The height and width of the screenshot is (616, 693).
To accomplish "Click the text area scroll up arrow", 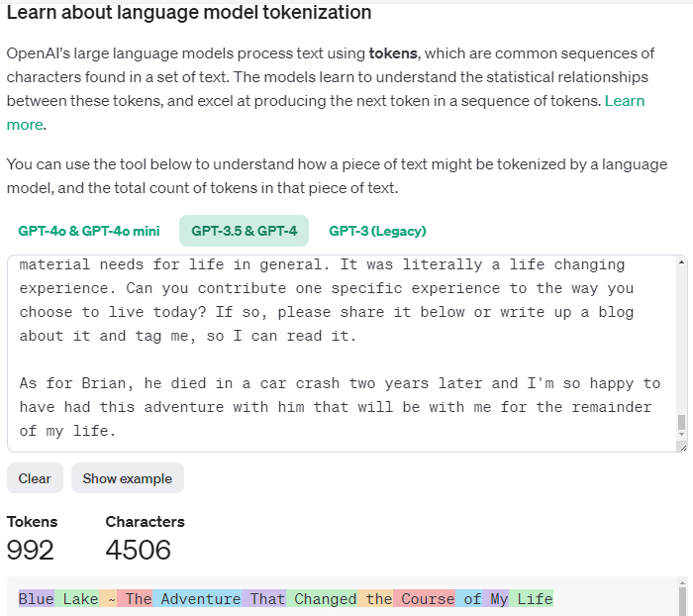I will click(681, 262).
